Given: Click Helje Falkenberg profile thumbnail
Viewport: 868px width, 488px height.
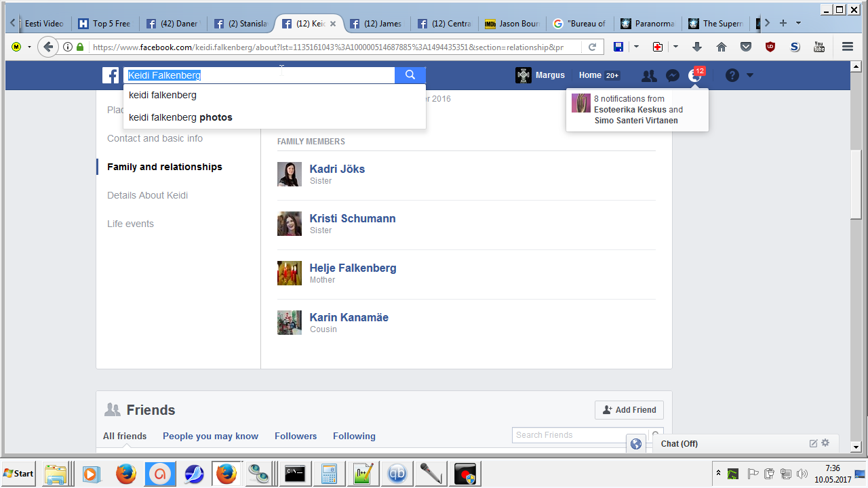Looking at the screenshot, I should (290, 273).
